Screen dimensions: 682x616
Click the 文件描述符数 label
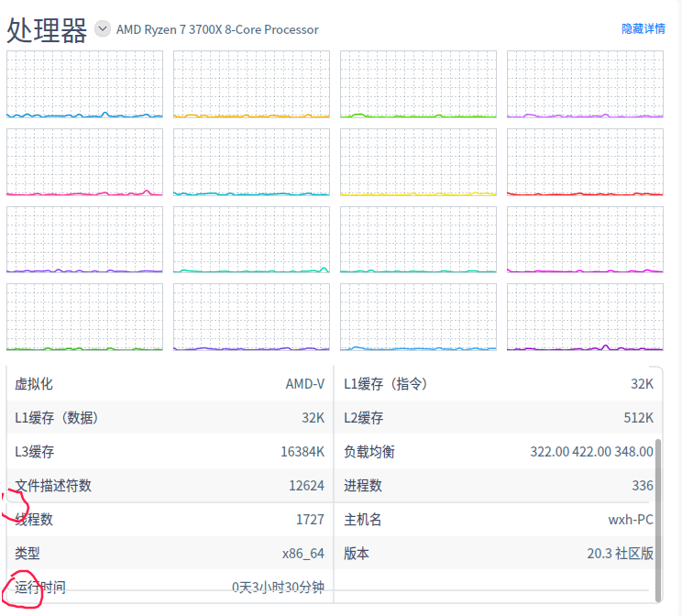coord(53,486)
